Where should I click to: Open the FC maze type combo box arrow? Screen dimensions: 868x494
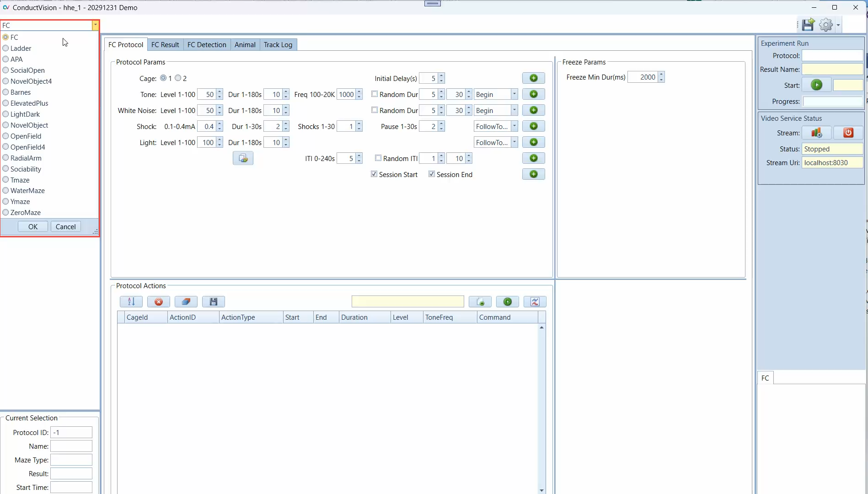pyautogui.click(x=95, y=26)
